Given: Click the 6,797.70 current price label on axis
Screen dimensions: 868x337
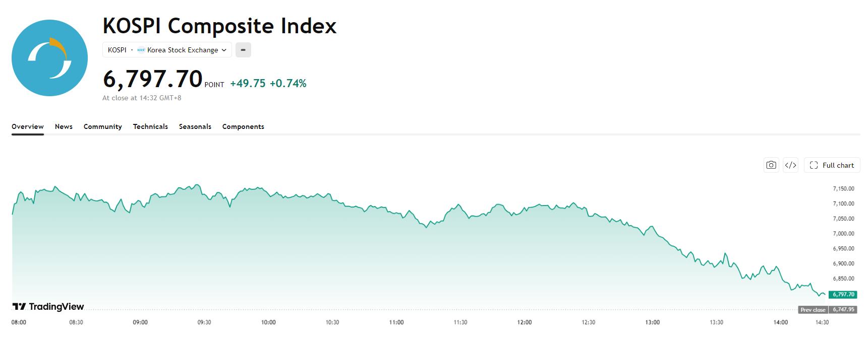Looking at the screenshot, I should tap(843, 295).
